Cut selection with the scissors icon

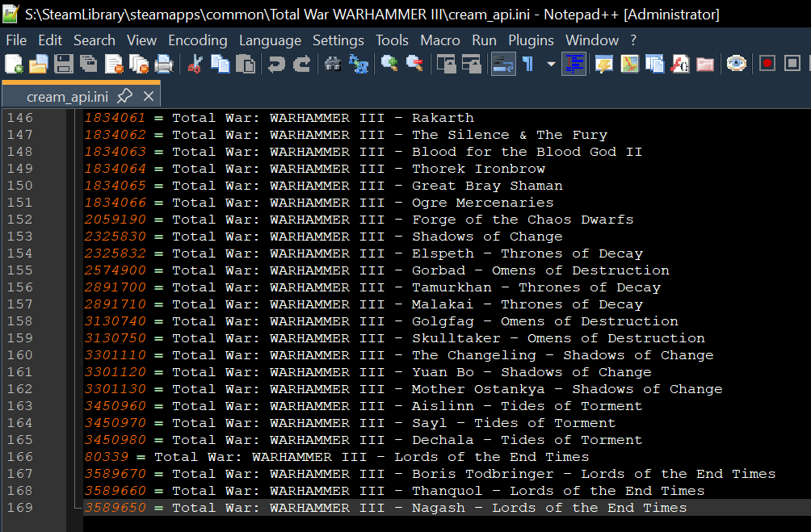195,64
